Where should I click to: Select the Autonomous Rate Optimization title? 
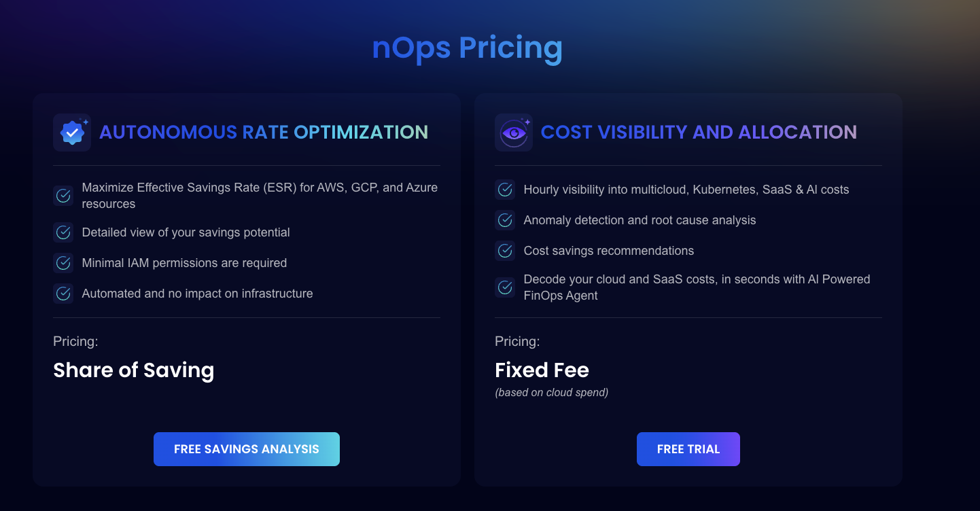(264, 132)
